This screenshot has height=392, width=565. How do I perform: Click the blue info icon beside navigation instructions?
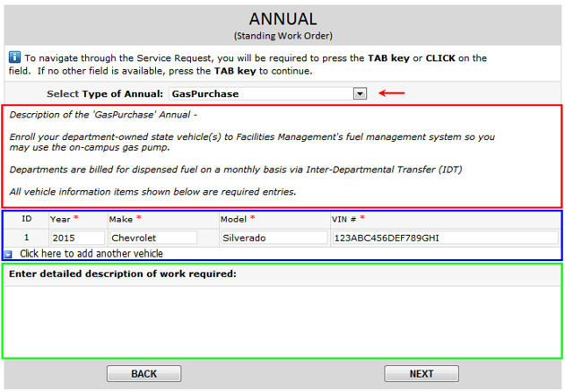[x=14, y=57]
